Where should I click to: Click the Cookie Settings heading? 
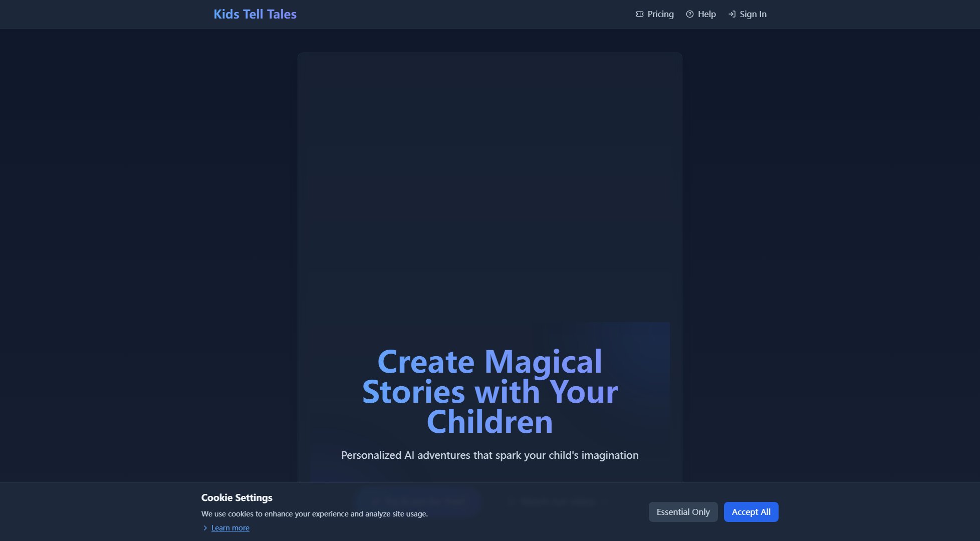(236, 497)
